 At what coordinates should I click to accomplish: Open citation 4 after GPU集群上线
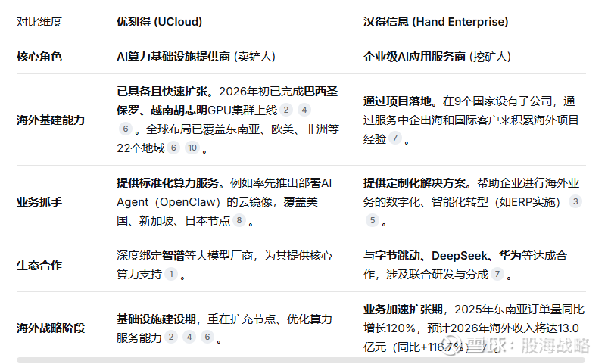pyautogui.click(x=304, y=110)
